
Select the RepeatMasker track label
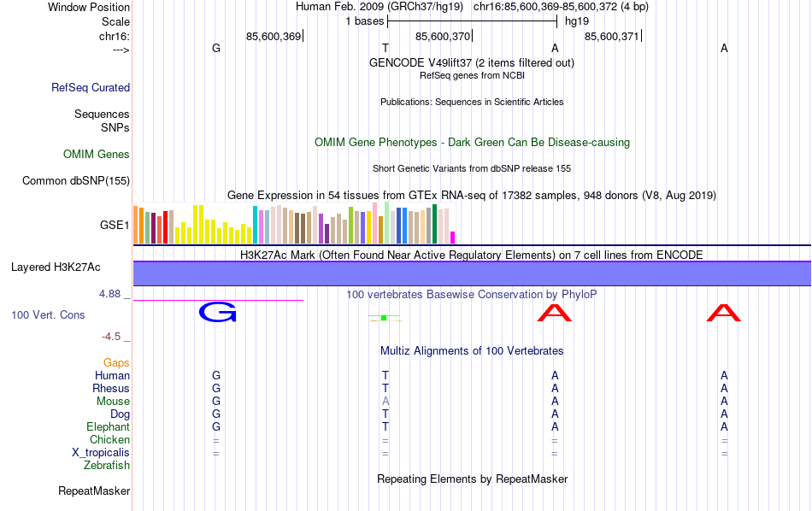pyautogui.click(x=94, y=490)
